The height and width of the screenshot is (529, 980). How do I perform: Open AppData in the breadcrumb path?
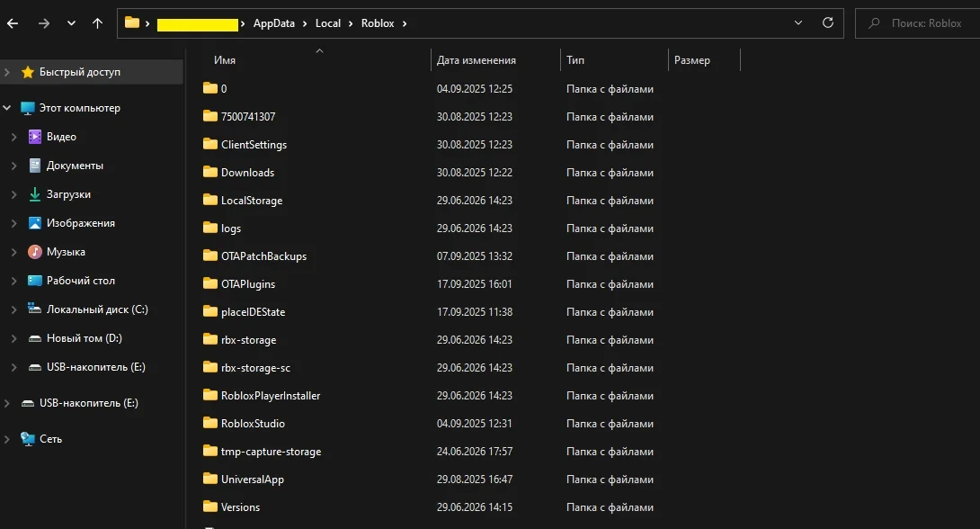pos(273,23)
